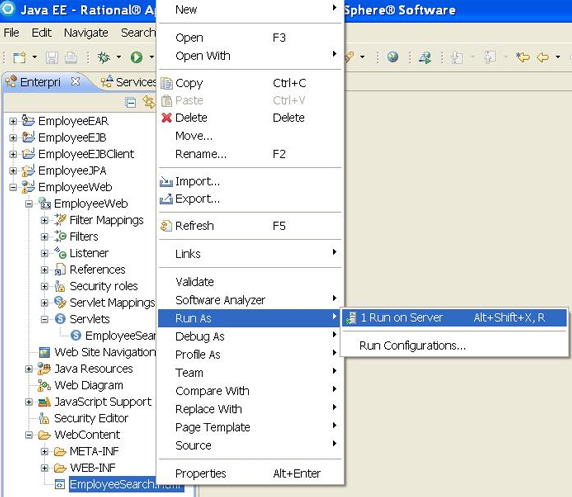Click the Print toolbar icon

coord(71,57)
